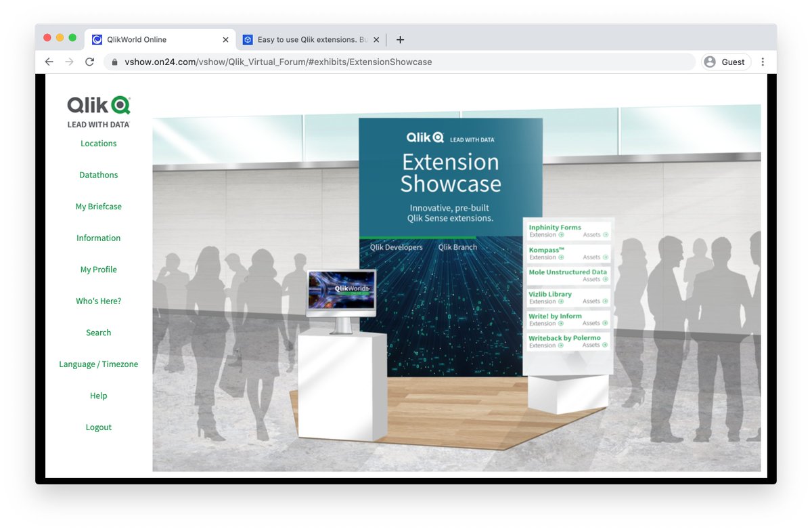Click the Guest account avatar icon
The height and width of the screenshot is (531, 812).
(709, 62)
